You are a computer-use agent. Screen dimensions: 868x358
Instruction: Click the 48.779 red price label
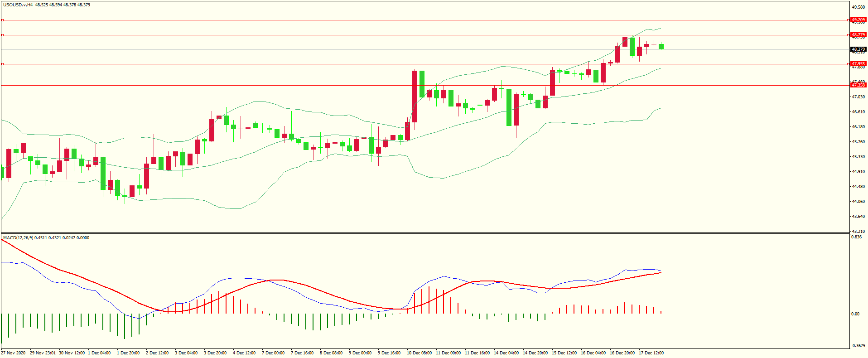point(858,35)
